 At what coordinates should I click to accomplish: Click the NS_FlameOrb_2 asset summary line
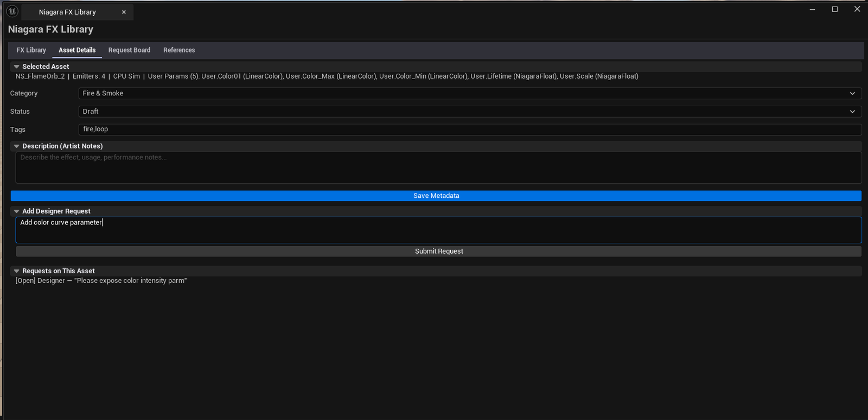click(327, 76)
